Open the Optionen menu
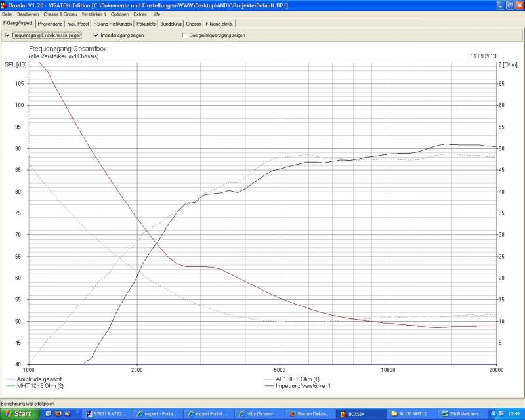 120,14
